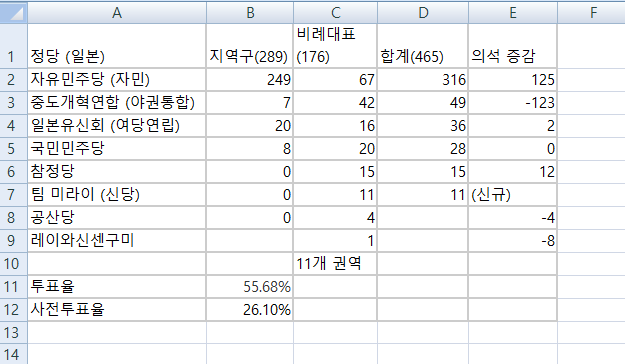Click cell '국민민주당'
The width and height of the screenshot is (625, 364).
(x=117, y=149)
